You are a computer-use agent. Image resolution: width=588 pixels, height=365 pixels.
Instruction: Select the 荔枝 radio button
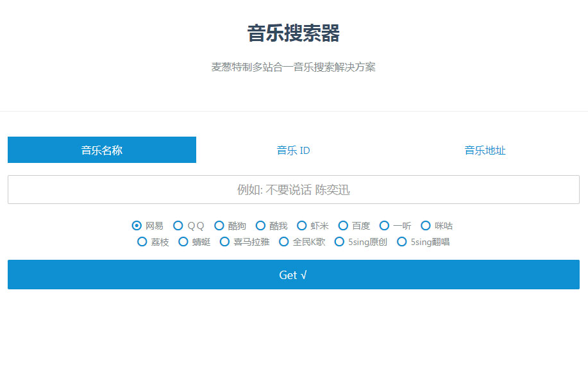142,242
